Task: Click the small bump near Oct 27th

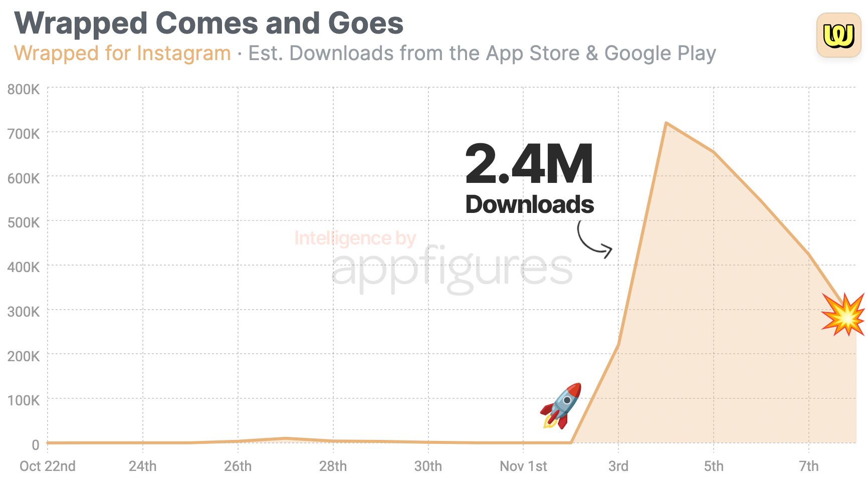Action: [286, 439]
